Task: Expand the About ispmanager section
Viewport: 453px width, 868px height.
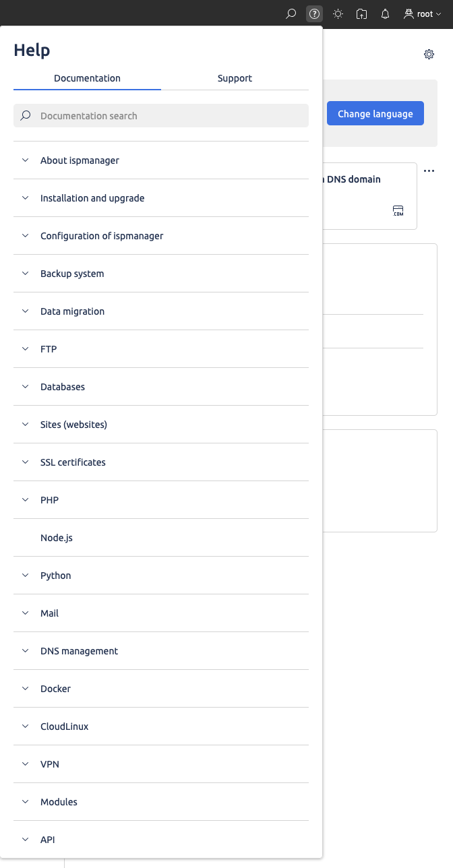Action: coord(80,160)
